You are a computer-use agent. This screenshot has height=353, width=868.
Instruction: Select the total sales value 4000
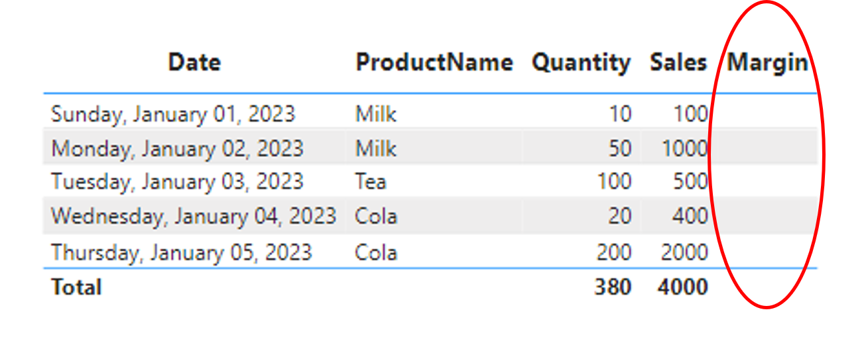[683, 287]
